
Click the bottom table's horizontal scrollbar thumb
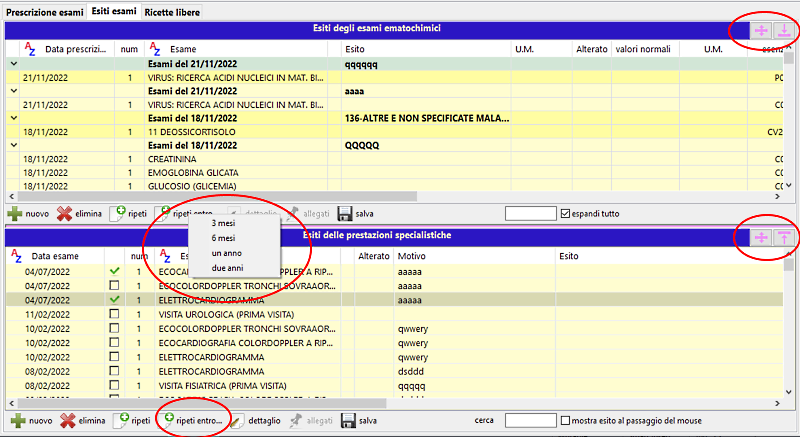click(x=202, y=403)
